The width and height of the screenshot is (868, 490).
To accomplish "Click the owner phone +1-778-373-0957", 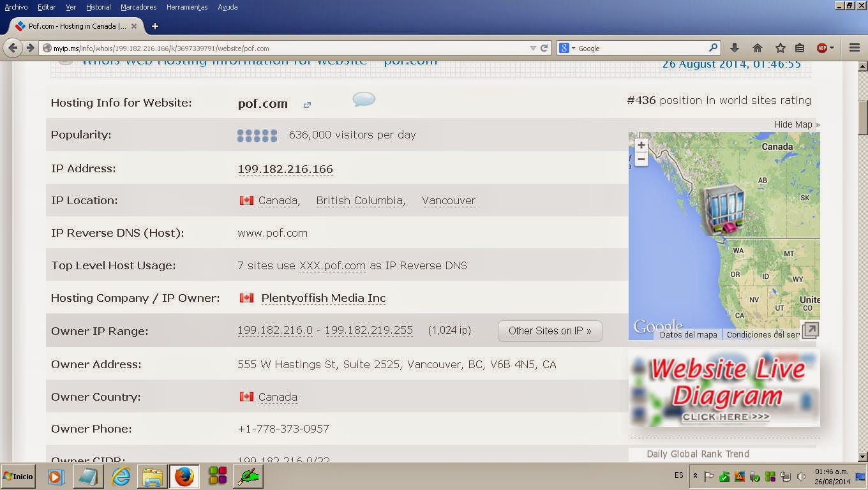I will 283,429.
